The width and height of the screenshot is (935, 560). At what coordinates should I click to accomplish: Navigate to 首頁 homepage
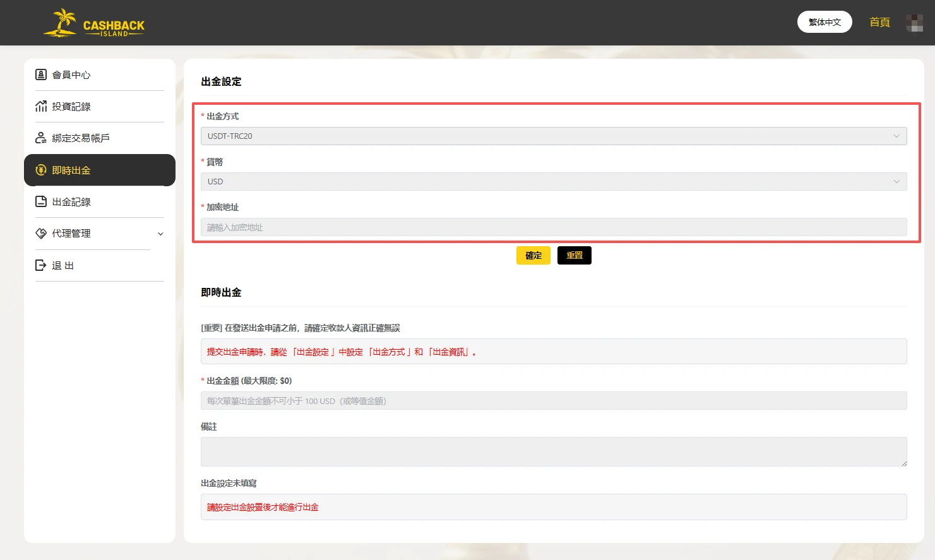pos(879,22)
